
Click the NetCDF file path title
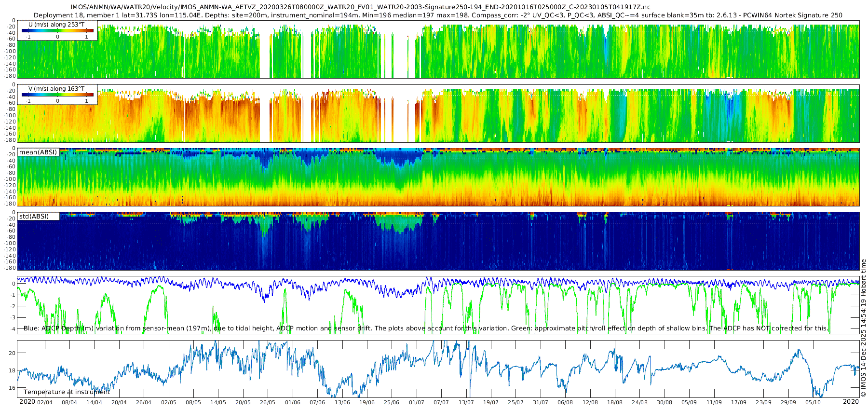[x=360, y=7]
